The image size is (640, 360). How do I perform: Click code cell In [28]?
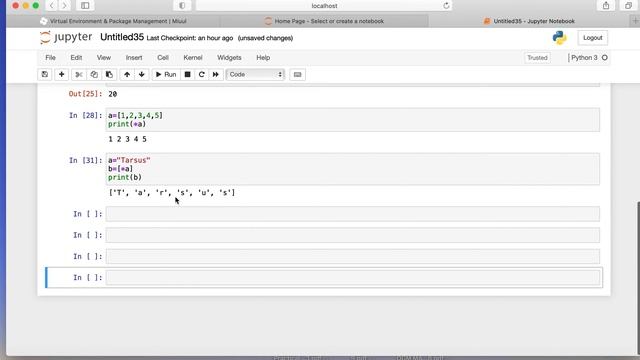click(x=353, y=120)
